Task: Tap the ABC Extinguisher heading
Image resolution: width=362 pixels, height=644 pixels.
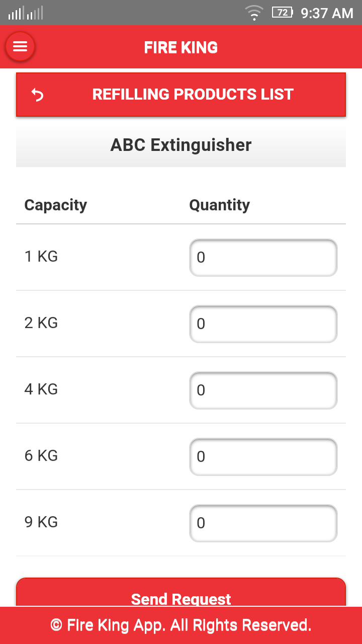Action: coord(181,145)
